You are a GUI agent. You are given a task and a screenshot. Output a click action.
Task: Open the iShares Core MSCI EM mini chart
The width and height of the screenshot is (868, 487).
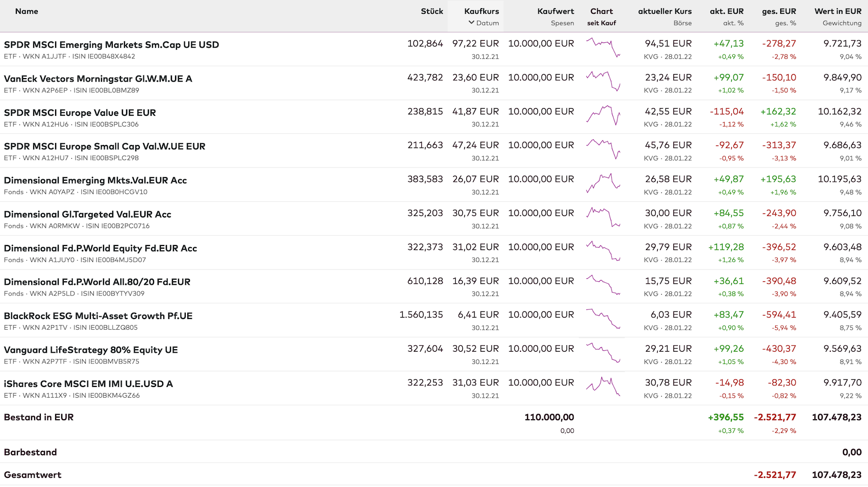point(603,386)
